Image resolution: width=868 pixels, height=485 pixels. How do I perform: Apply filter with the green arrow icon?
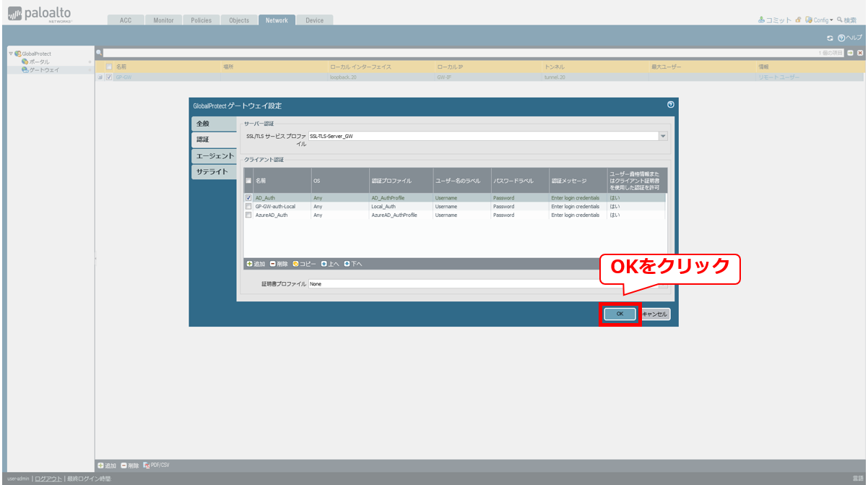[851, 53]
